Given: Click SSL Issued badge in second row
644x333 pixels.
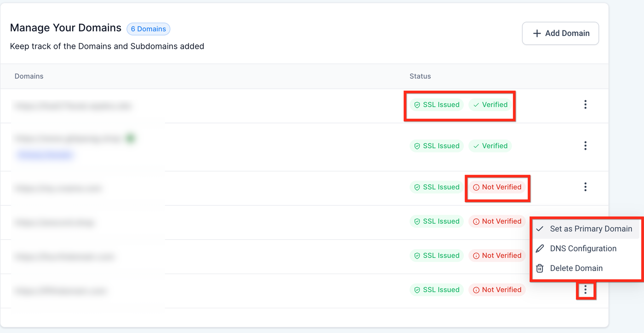Looking at the screenshot, I should [437, 146].
